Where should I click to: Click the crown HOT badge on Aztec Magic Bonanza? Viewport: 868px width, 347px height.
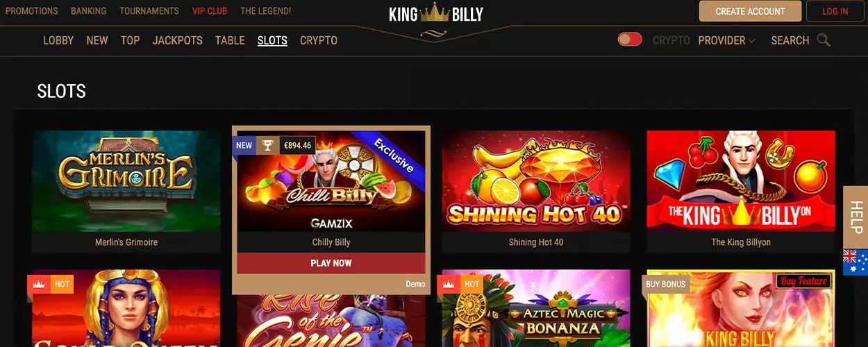click(459, 285)
